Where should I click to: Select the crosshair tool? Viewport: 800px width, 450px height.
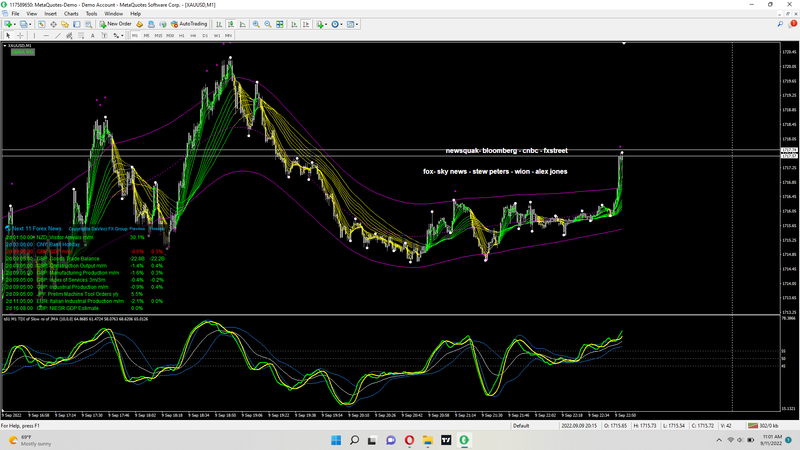click(20, 36)
